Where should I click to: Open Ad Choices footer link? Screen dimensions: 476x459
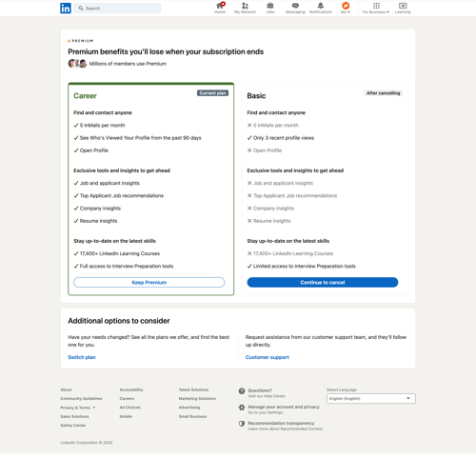tap(130, 408)
